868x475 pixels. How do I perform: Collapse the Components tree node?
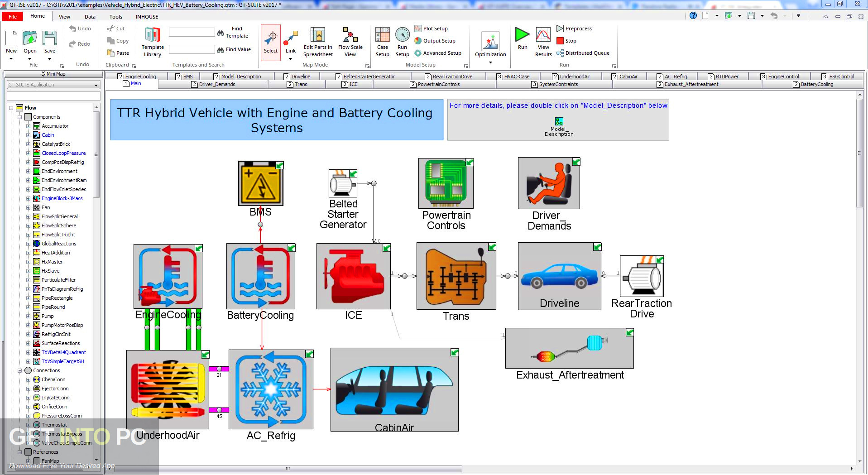19,117
